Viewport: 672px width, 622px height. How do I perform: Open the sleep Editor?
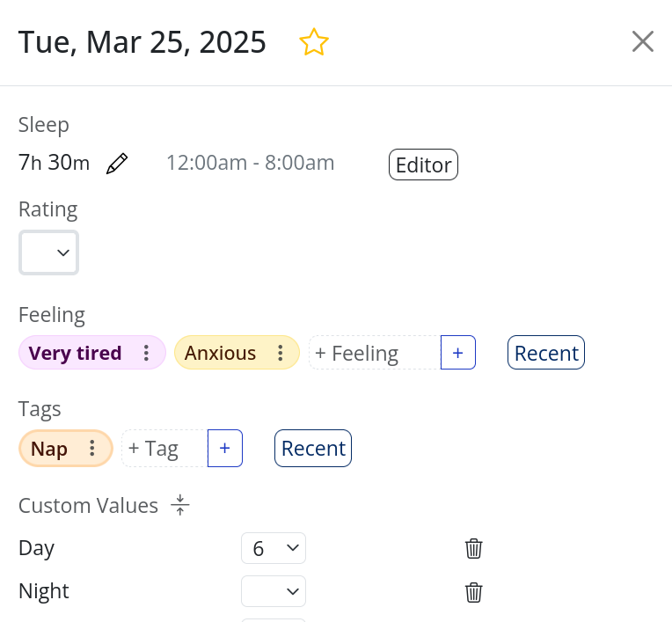pyautogui.click(x=423, y=165)
